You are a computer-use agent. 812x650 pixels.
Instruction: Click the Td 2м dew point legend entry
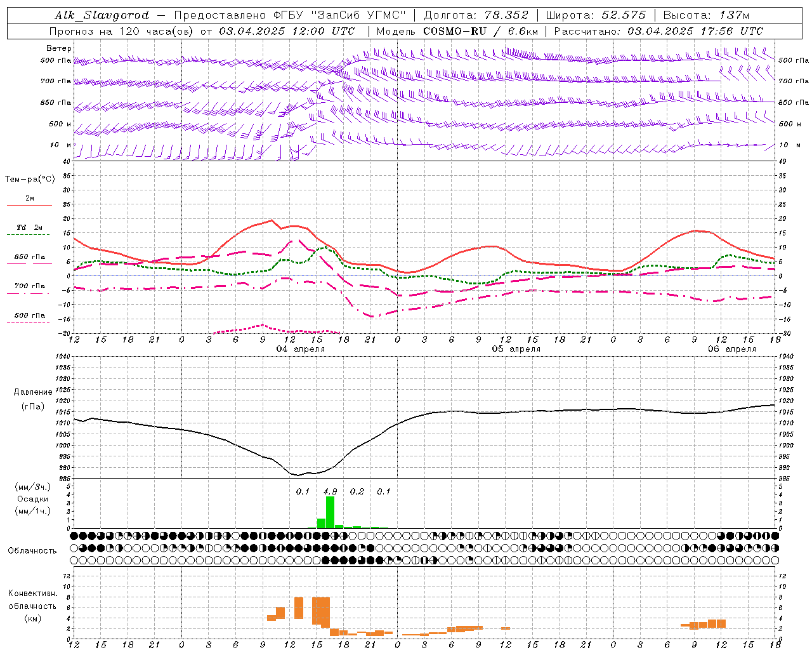30,227
